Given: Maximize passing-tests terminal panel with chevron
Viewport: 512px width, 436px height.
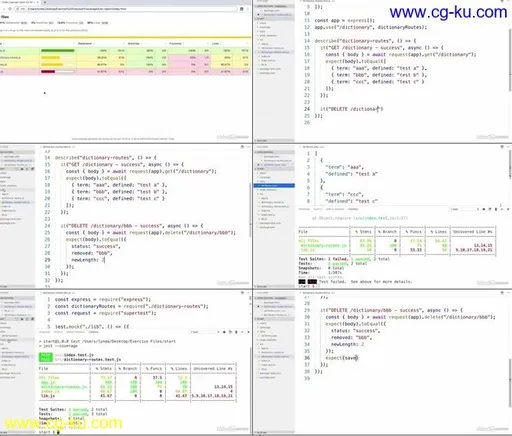Looking at the screenshot, I should [242, 332].
